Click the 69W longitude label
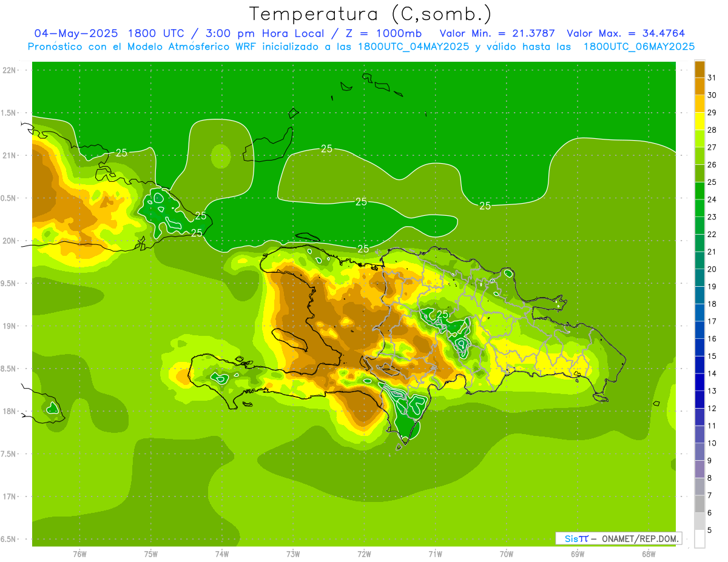Viewport: 728px width, 562px height. pyautogui.click(x=578, y=554)
